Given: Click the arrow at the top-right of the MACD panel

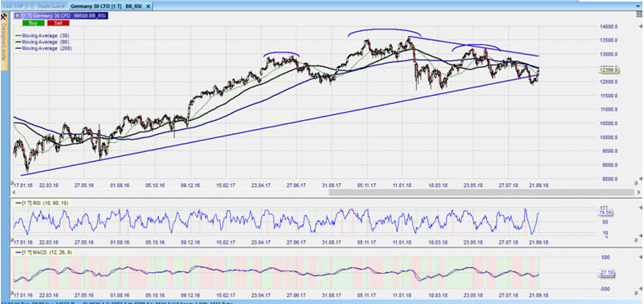Looking at the screenshot, I should [641, 257].
